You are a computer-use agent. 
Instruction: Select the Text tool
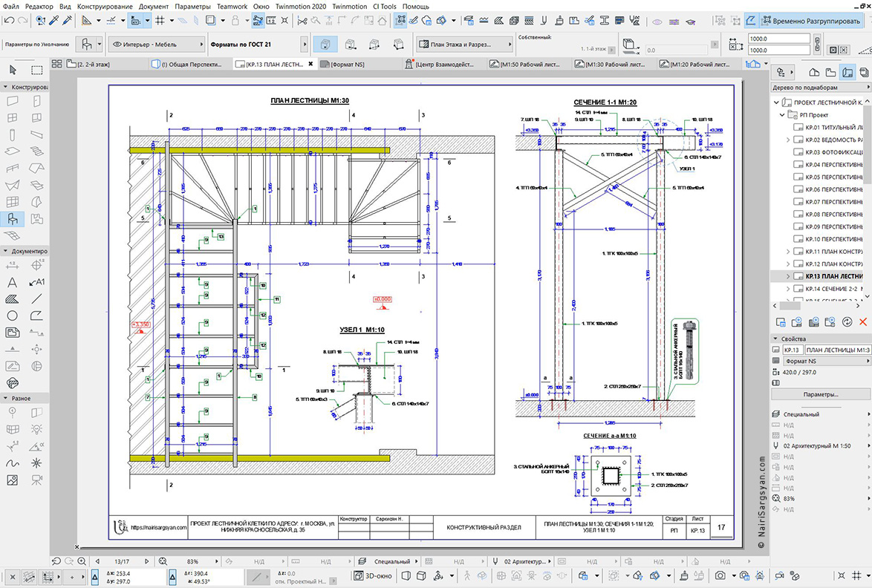12,282
